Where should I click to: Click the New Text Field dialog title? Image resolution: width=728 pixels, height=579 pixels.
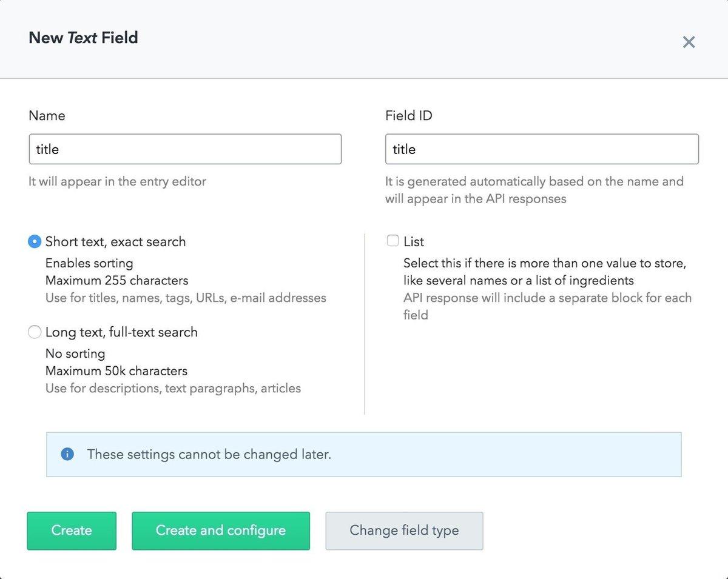click(84, 38)
